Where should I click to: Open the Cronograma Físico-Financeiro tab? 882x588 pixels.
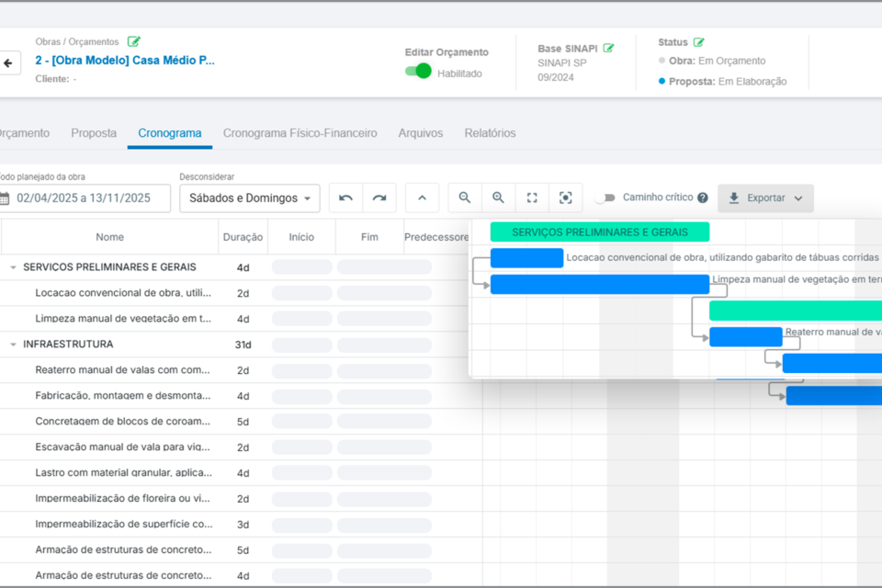pyautogui.click(x=300, y=133)
